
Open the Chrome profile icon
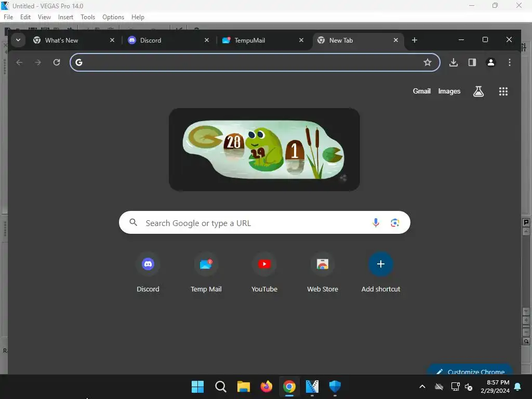point(491,62)
